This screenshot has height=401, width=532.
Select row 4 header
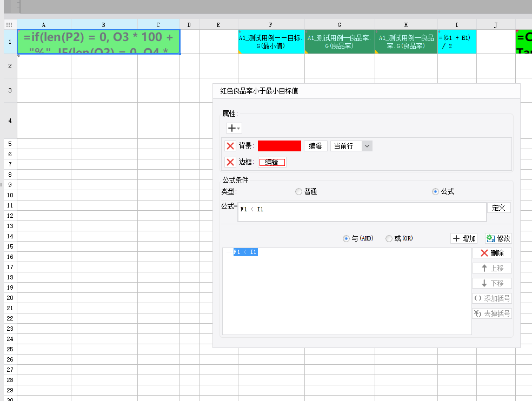coord(10,121)
